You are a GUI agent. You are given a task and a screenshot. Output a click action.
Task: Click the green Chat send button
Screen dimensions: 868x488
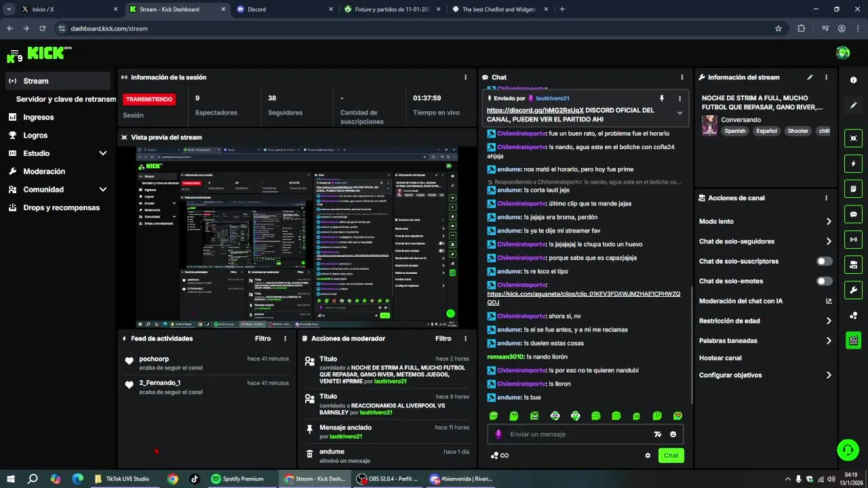tap(671, 455)
